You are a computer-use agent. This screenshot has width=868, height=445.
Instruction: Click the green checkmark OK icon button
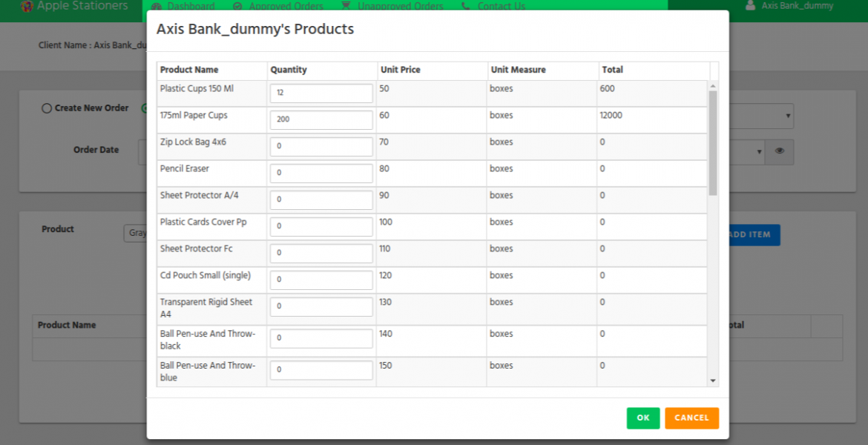click(642, 418)
